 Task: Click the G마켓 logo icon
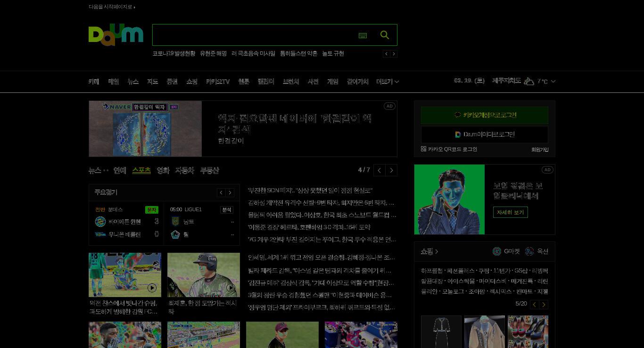497,251
